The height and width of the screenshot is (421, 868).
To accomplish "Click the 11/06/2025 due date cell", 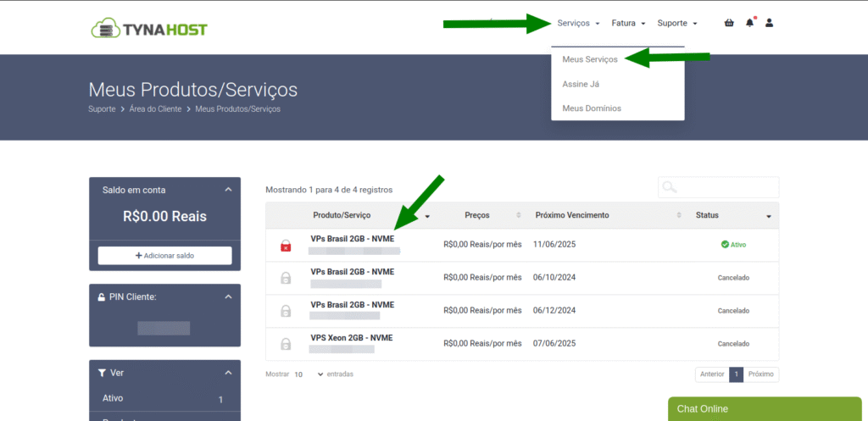I will coord(554,244).
